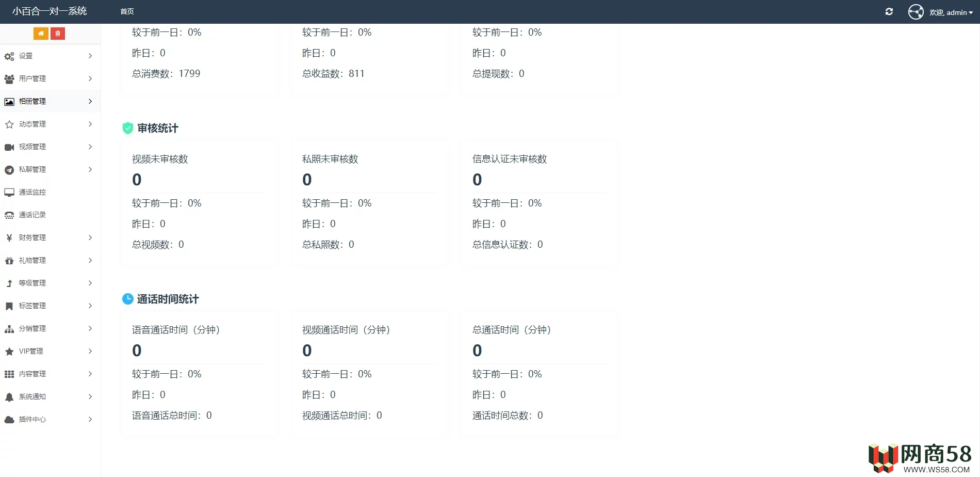Click the orange home icon button
This screenshot has width=980, height=477.
tap(41, 34)
